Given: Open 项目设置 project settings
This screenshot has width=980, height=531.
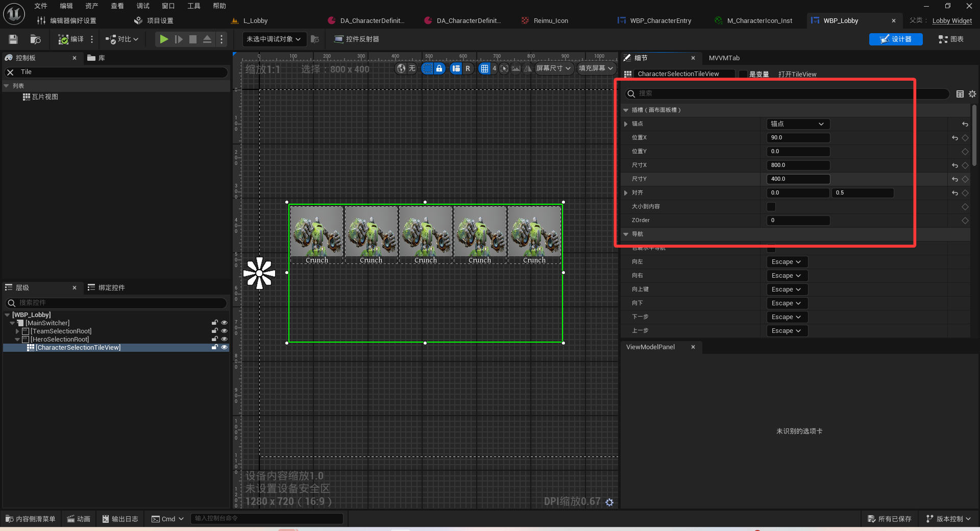Looking at the screenshot, I should (154, 21).
